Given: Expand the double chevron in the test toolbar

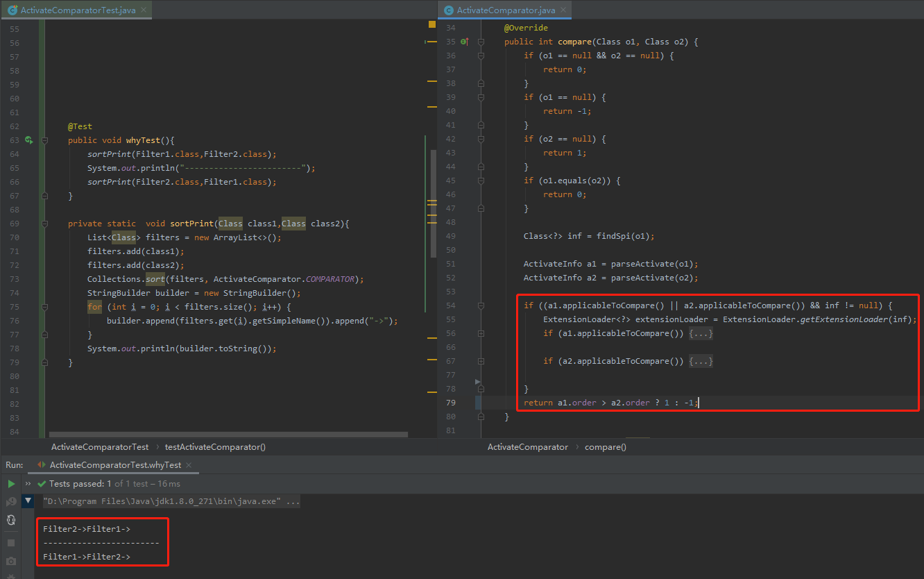Looking at the screenshot, I should (28, 484).
